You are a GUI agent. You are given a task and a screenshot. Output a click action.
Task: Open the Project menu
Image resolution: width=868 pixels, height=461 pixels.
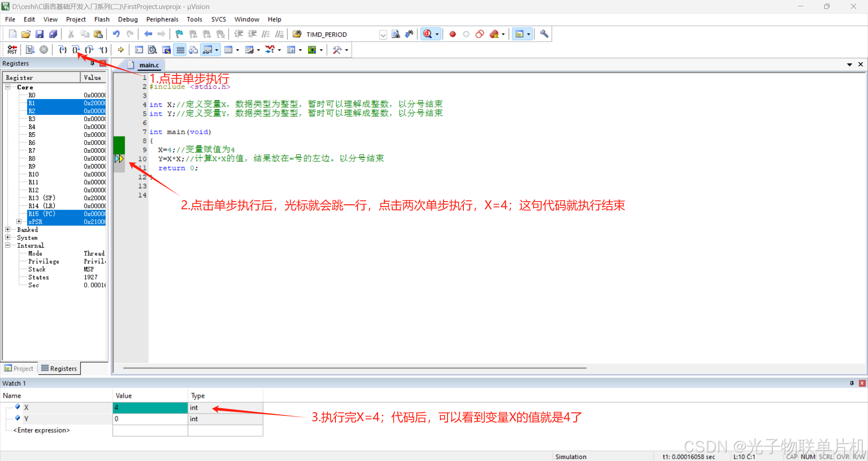point(76,19)
